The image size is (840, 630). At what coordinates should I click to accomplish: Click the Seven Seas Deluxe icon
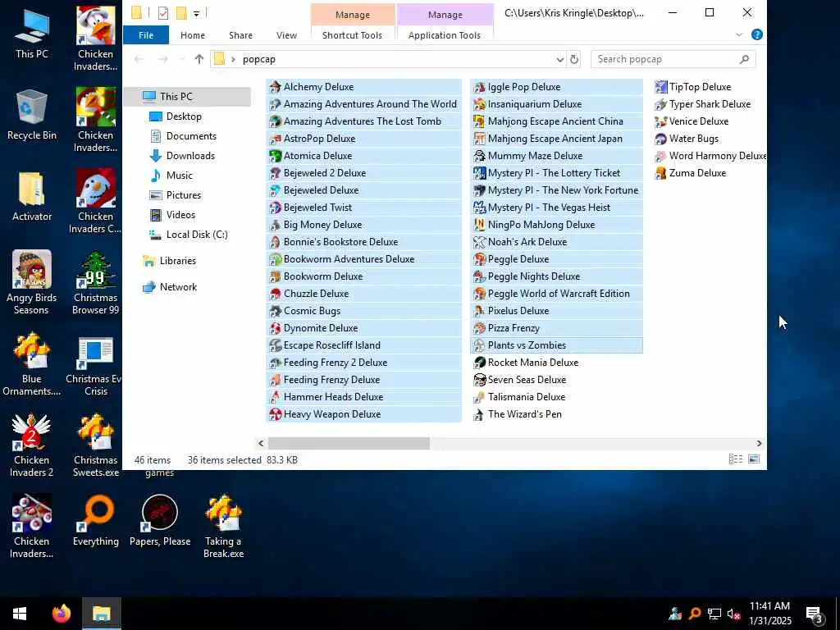[479, 380]
